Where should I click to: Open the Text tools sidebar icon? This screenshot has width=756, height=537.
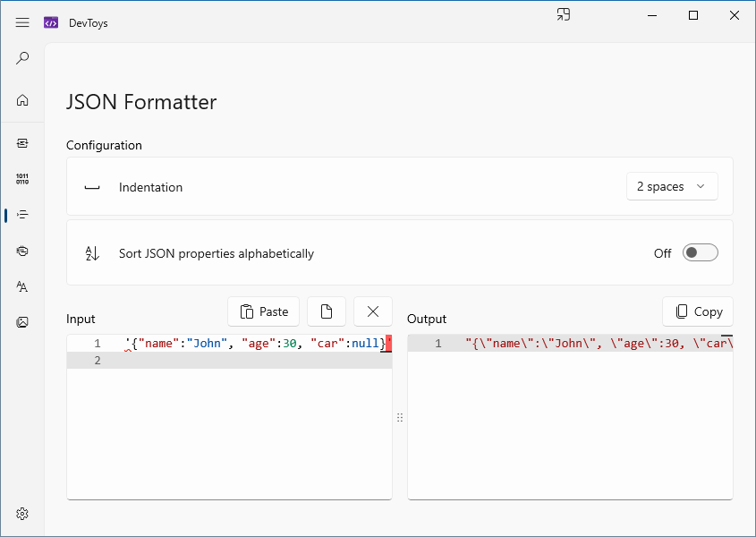[22, 286]
